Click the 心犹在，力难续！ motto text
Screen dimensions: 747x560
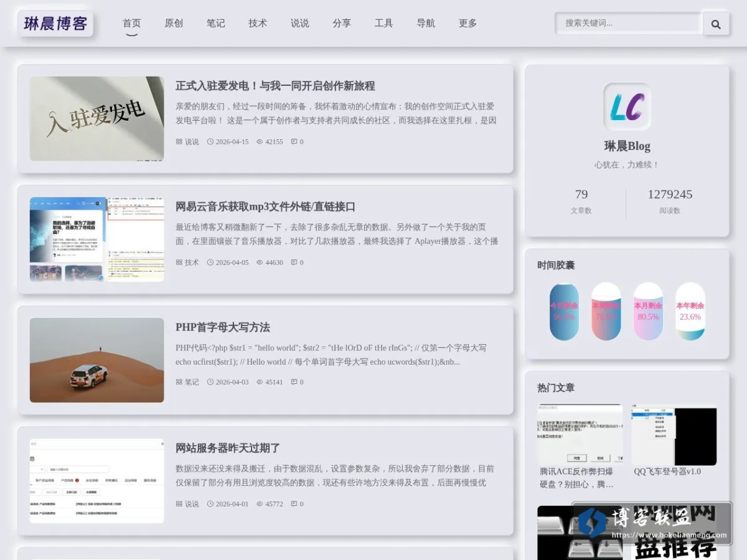pos(627,165)
